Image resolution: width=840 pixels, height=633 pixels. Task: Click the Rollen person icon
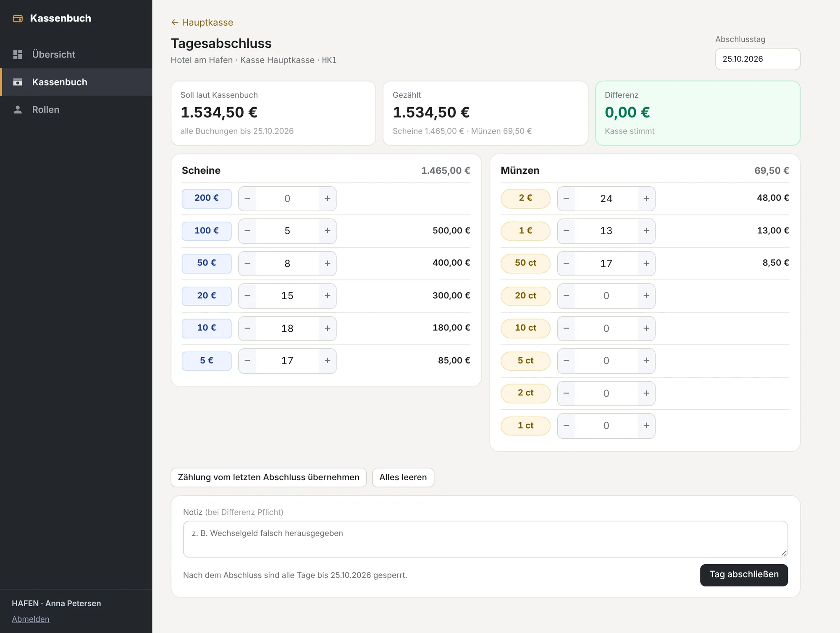coord(18,110)
